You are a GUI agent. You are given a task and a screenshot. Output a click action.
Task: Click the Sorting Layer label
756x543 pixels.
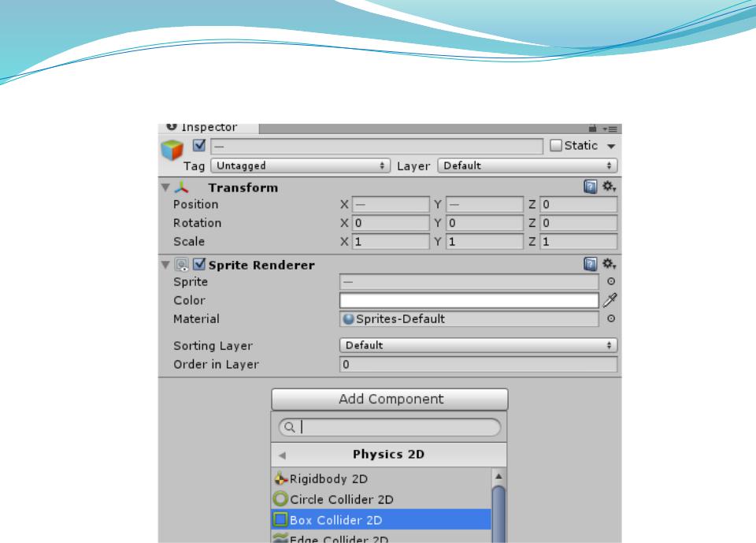pyautogui.click(x=213, y=346)
